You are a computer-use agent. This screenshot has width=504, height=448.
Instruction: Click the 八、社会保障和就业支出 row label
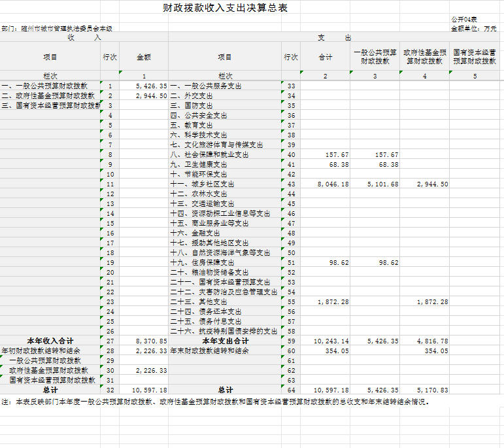tap(209, 155)
